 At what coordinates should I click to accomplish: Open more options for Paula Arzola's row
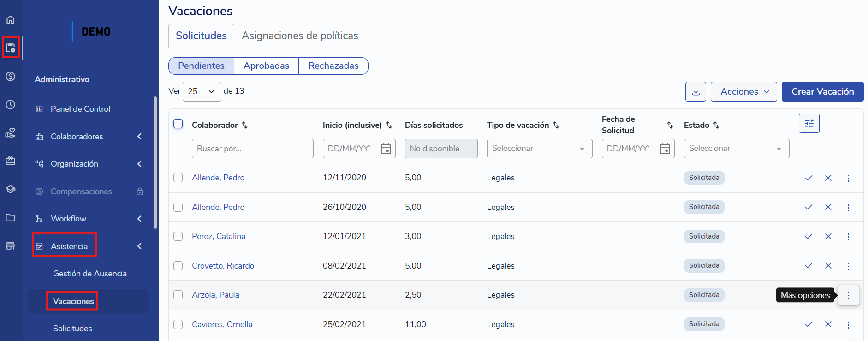tap(848, 295)
